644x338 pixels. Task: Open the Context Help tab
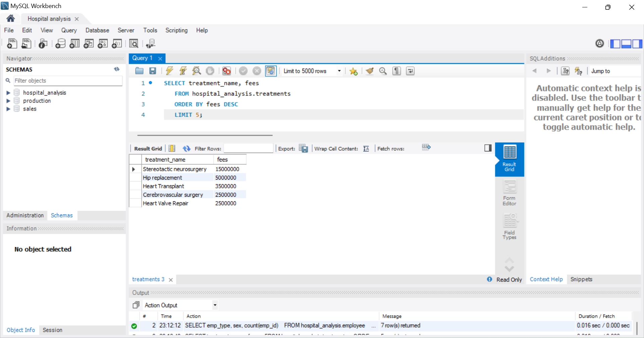coord(546,279)
